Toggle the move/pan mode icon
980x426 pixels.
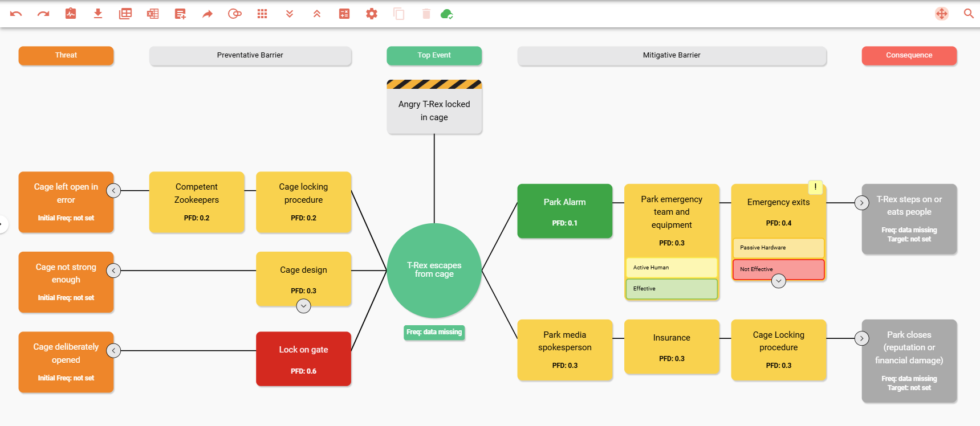942,14
